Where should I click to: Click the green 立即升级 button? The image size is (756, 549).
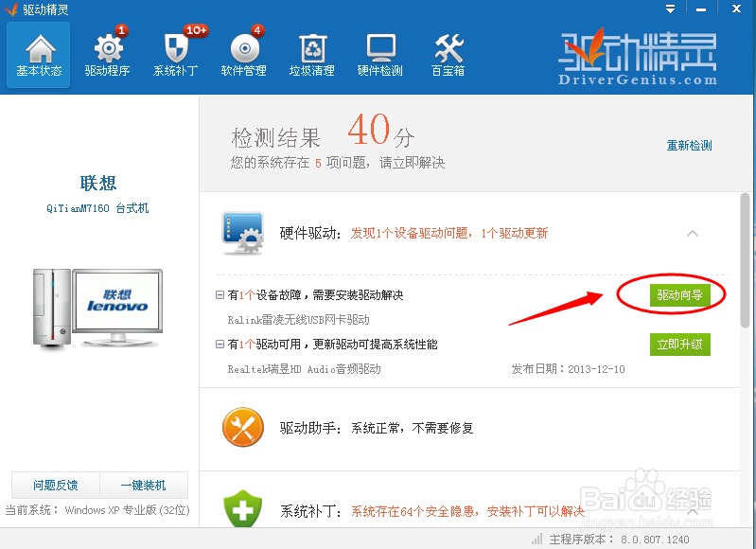[679, 345]
